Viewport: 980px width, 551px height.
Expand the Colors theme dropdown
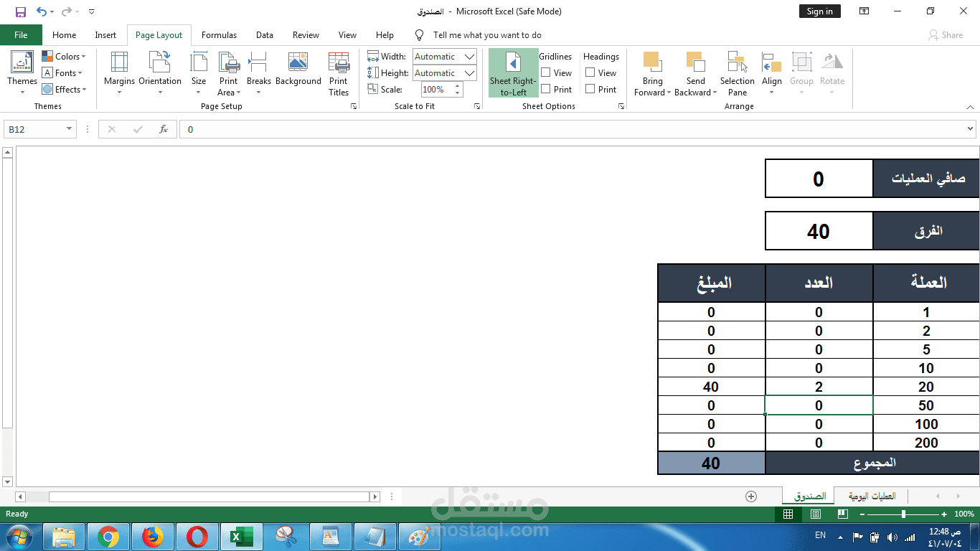click(64, 57)
